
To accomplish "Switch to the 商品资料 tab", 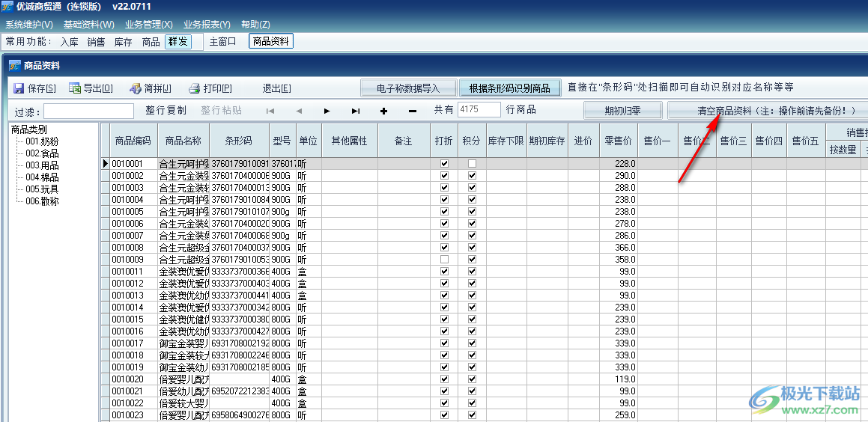I will click(271, 41).
